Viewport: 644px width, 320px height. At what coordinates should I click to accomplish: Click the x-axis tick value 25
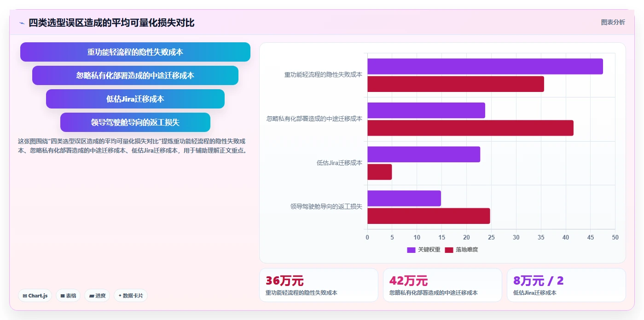point(491,237)
